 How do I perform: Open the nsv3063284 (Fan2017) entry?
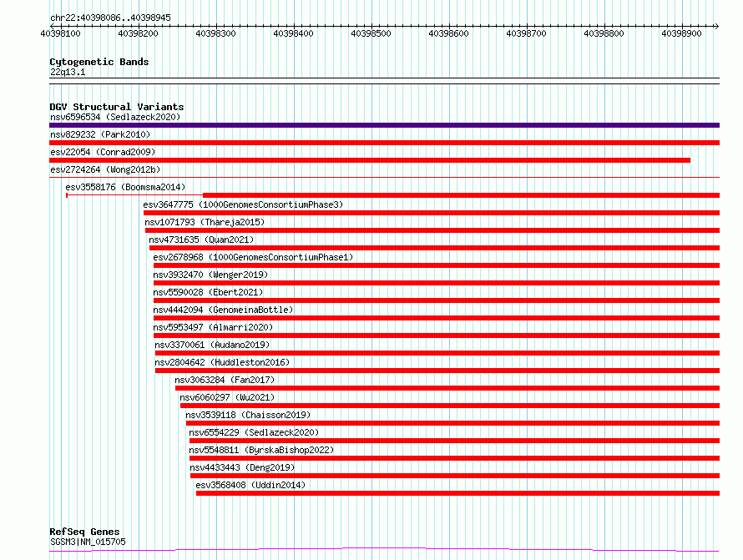point(225,380)
